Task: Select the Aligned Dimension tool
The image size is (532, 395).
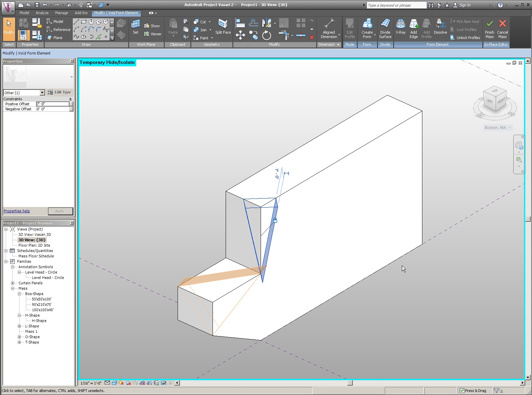Action: 329,28
